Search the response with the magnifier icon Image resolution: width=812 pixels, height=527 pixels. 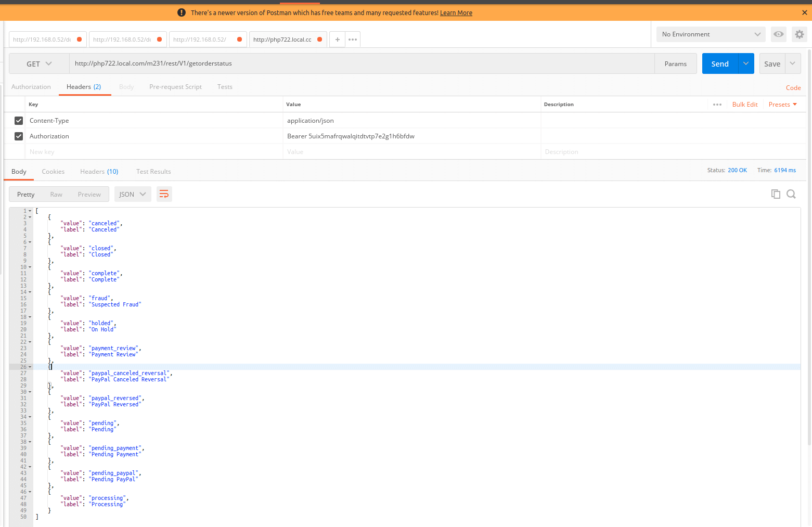click(791, 194)
